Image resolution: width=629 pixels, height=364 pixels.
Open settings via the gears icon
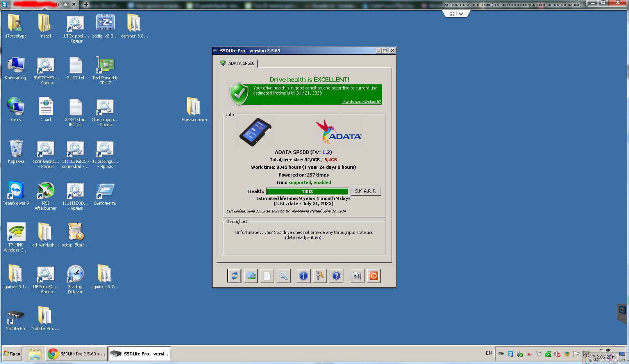pyautogui.click(x=284, y=276)
